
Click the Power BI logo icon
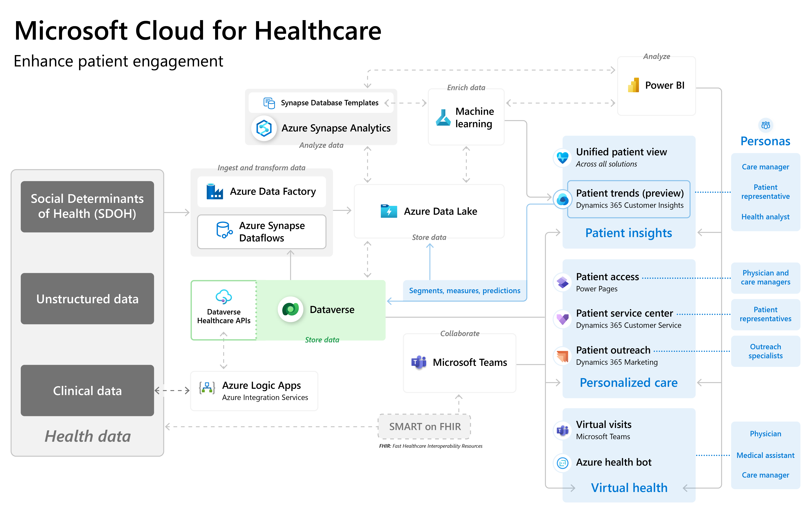(x=633, y=85)
